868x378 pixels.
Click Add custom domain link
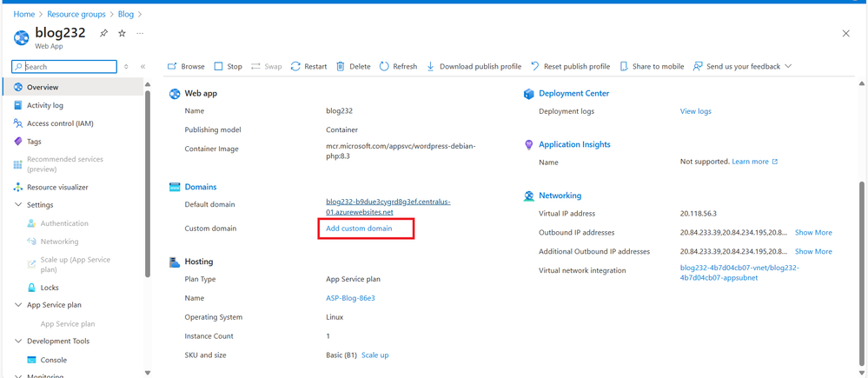[x=359, y=228]
